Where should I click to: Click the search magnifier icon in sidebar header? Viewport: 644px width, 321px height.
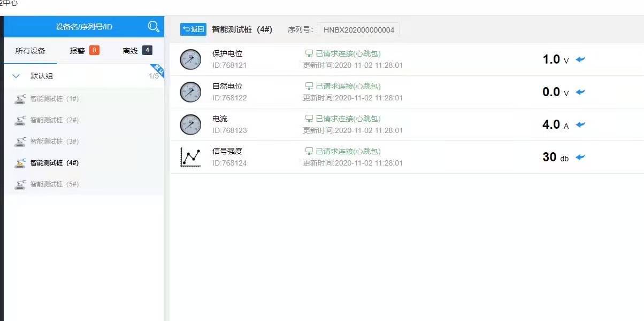154,27
